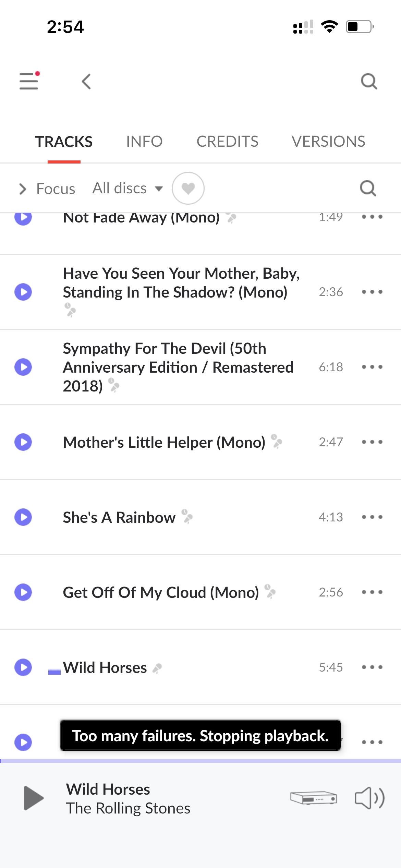Switch to the CREDITS tab
The image size is (401, 868).
[227, 142]
